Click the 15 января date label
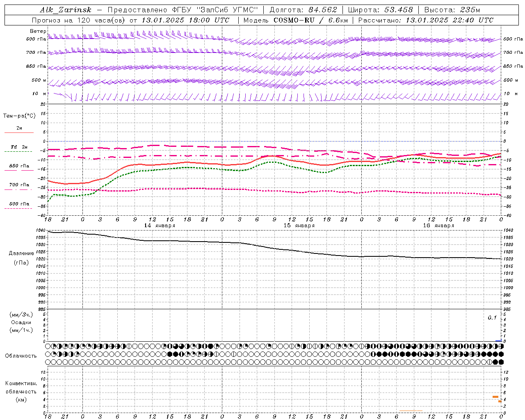525x420 pixels. 299,226
